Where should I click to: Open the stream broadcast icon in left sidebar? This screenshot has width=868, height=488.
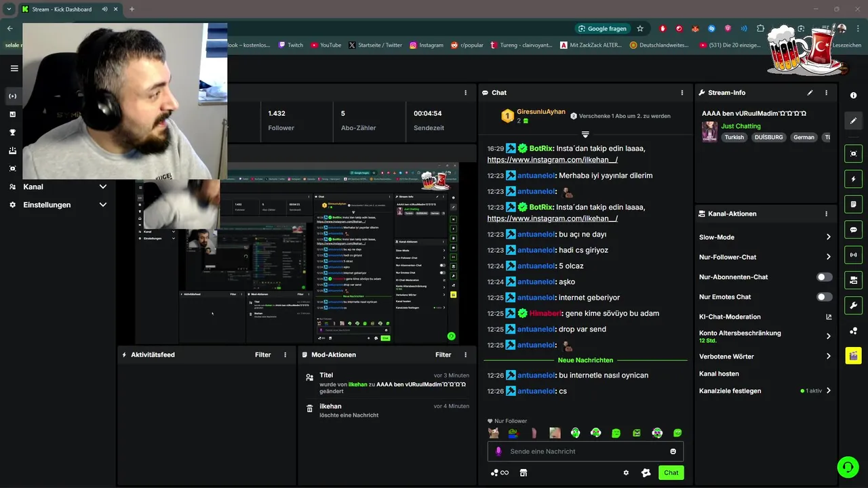(12, 96)
